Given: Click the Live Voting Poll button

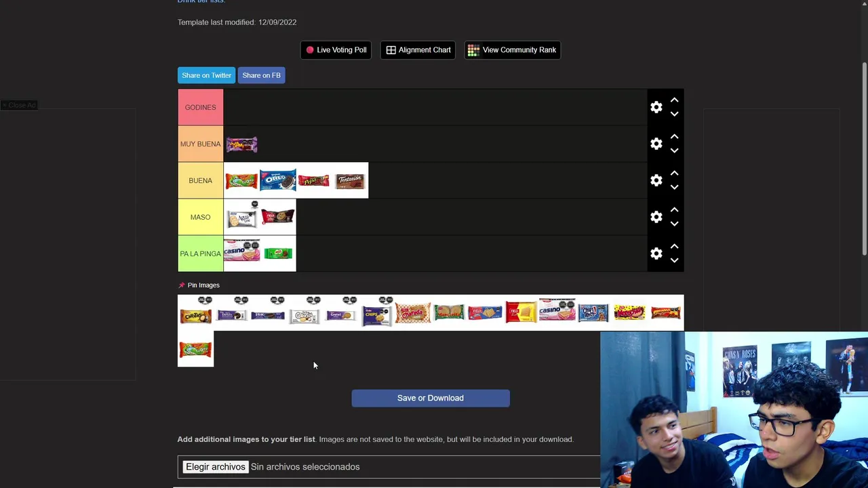Looking at the screenshot, I should point(336,49).
